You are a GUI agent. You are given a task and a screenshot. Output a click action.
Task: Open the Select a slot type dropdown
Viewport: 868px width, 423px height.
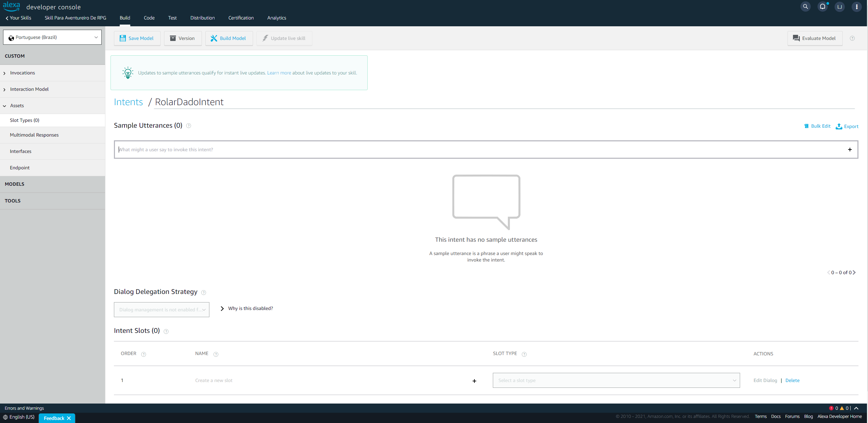616,380
